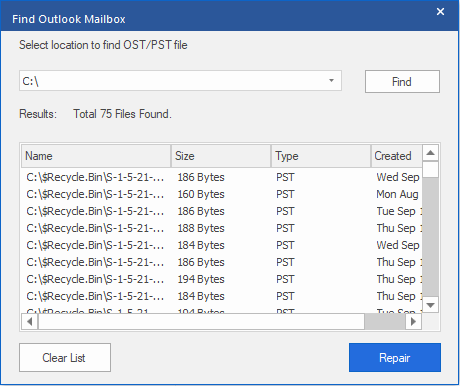Select the file row created Tue Sep, 186 Bytes
Image resolution: width=460 pixels, height=386 pixels.
click(222, 211)
